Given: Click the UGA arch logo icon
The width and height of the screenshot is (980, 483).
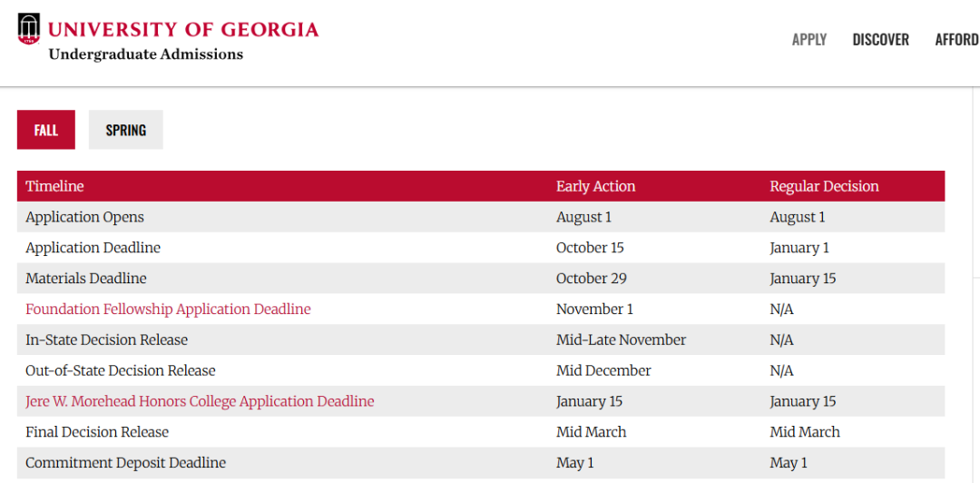Looking at the screenshot, I should (x=29, y=29).
